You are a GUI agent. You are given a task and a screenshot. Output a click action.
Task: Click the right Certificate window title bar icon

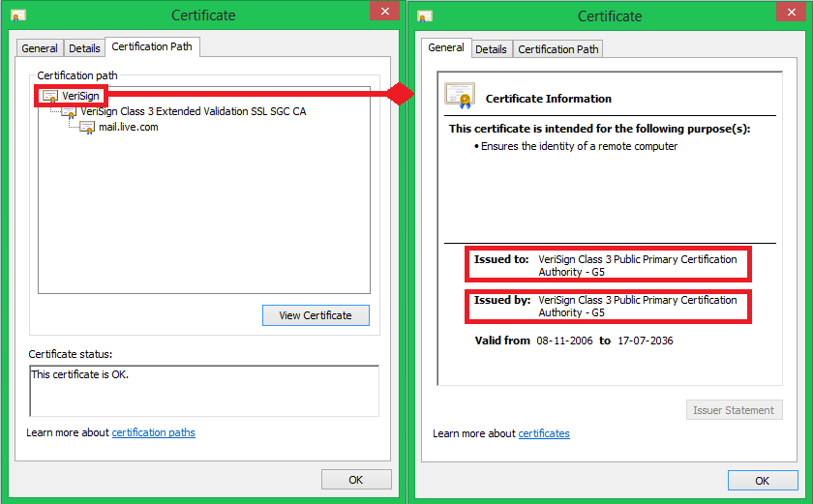425,16
